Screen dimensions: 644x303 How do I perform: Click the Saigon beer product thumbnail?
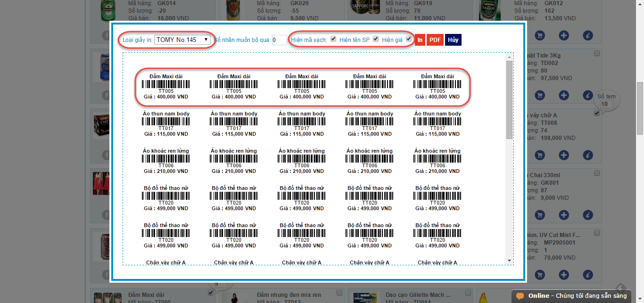489,11
